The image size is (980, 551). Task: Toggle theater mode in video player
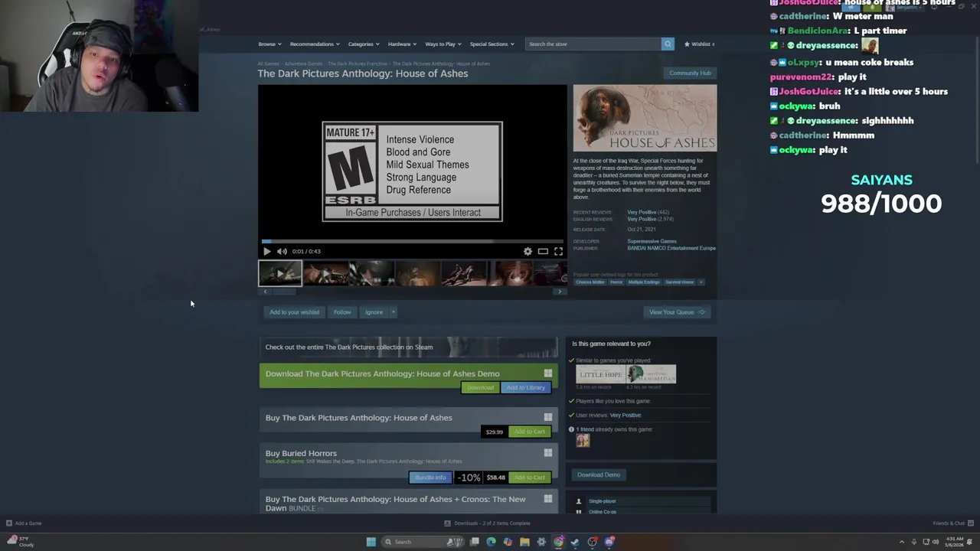(543, 251)
